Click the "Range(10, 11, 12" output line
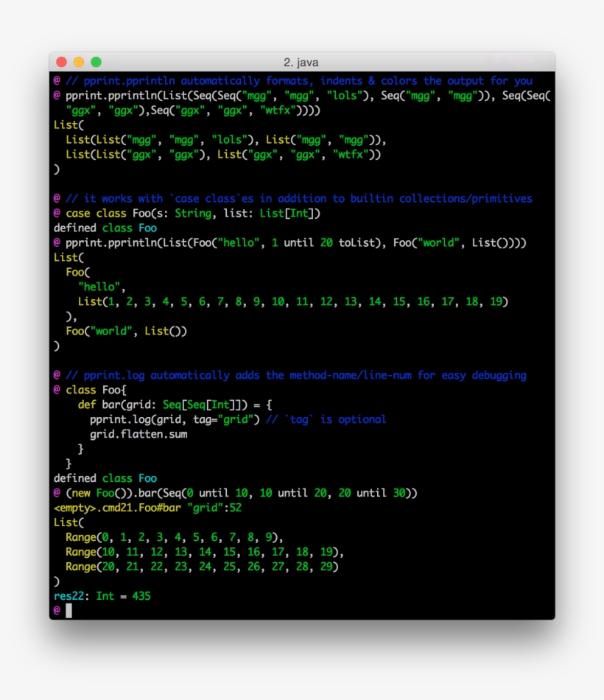Image resolution: width=604 pixels, height=700 pixels. click(x=205, y=552)
